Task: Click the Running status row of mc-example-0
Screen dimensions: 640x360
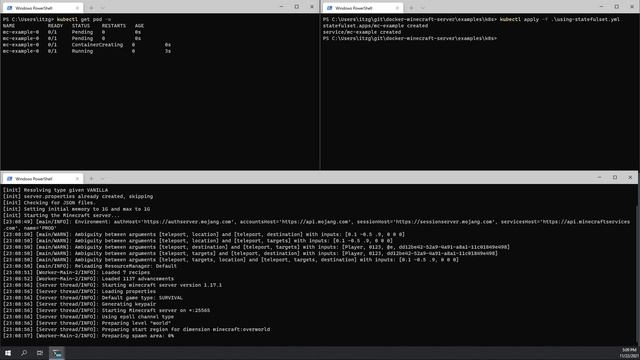Action: coord(87,51)
